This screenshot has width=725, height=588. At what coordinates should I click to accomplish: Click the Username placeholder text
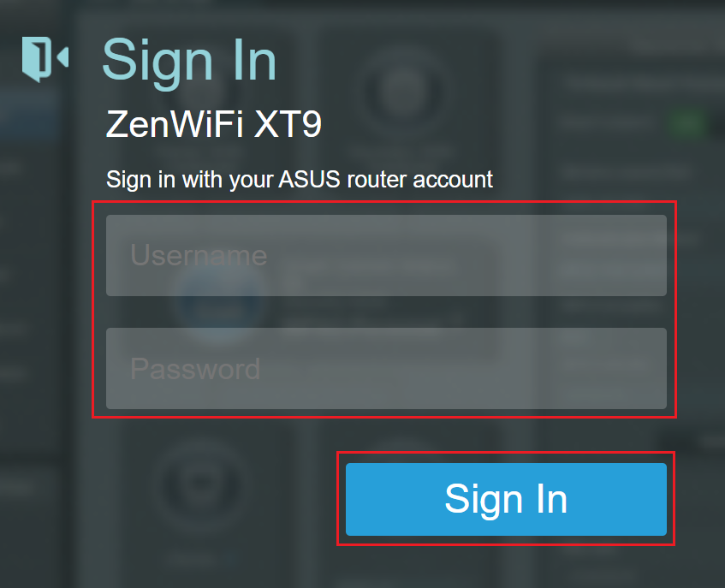click(199, 255)
